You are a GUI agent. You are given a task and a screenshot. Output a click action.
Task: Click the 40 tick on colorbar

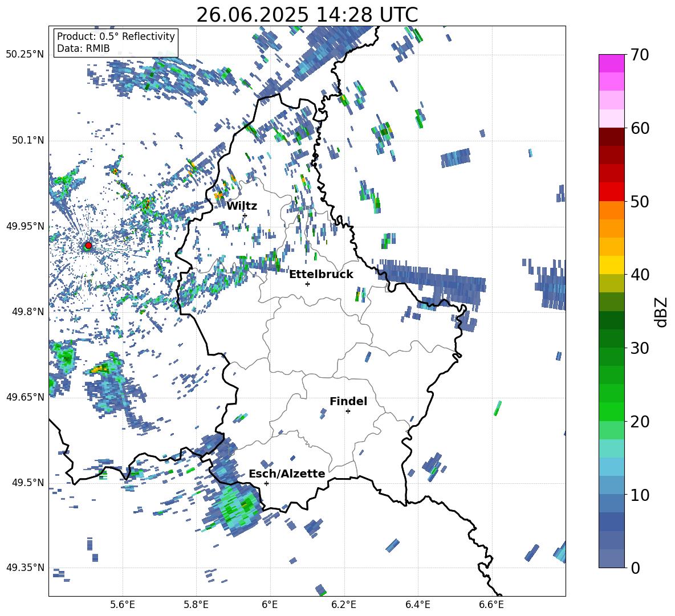(639, 275)
